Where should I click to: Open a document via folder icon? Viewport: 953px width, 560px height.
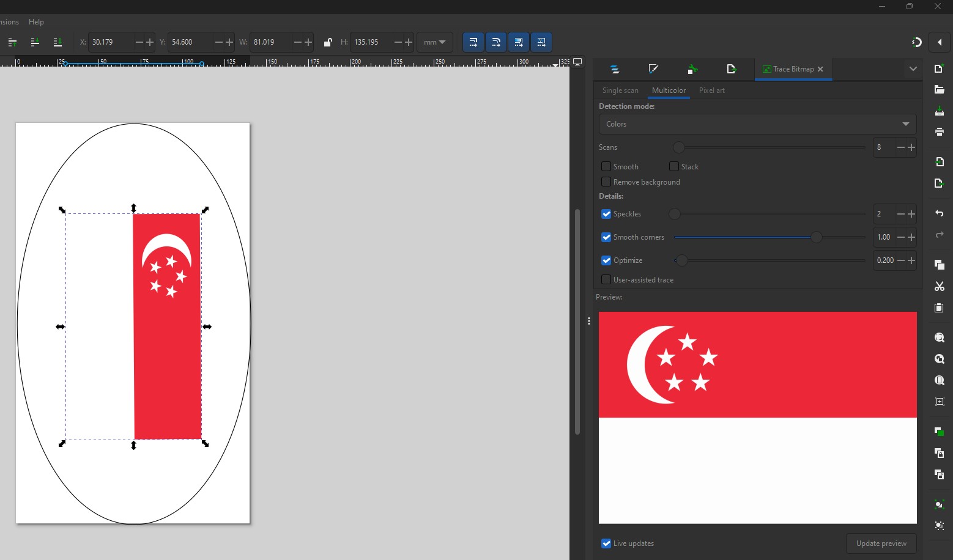point(939,90)
